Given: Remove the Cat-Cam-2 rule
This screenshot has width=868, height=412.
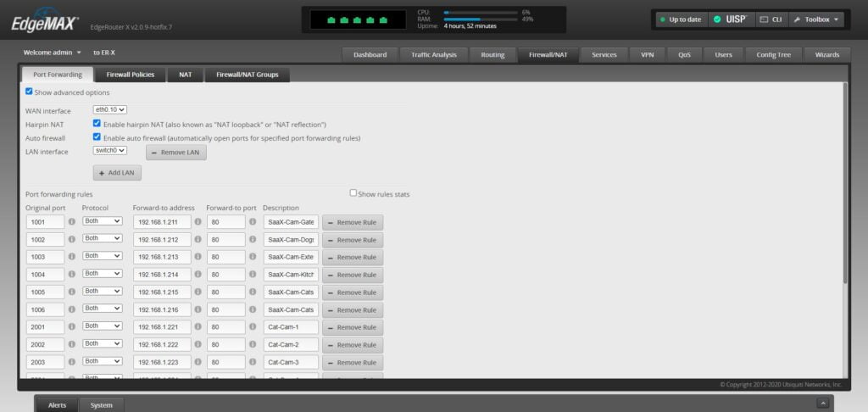Looking at the screenshot, I should tap(353, 345).
